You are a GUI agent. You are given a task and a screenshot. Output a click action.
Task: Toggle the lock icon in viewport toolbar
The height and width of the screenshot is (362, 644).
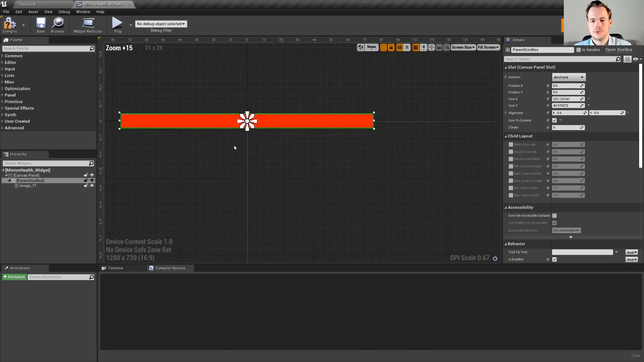[391, 48]
